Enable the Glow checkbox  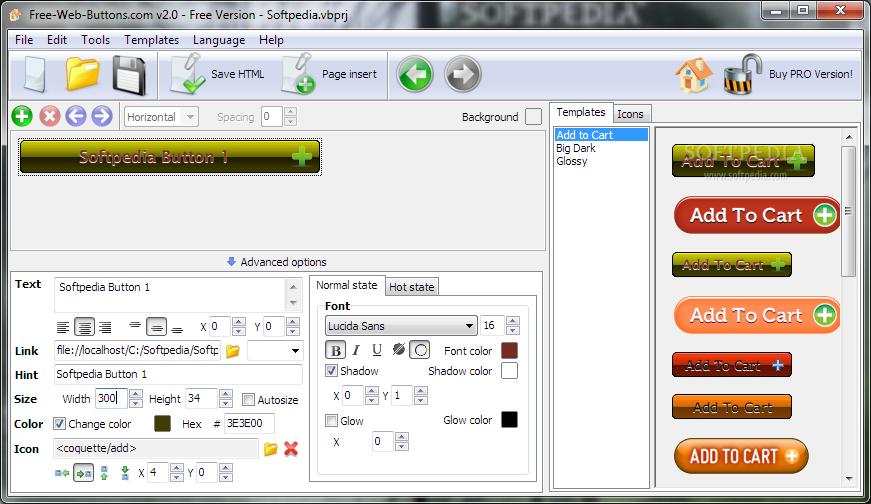point(332,421)
